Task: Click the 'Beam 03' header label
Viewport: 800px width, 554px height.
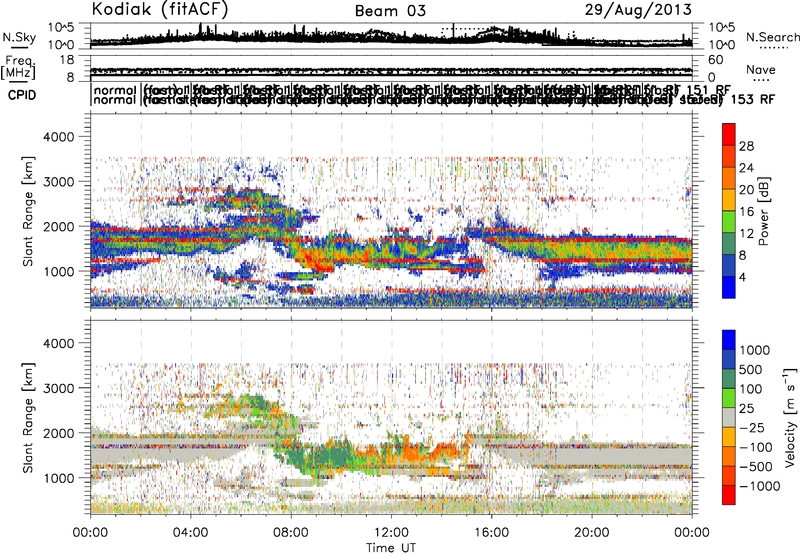Action: (390, 11)
